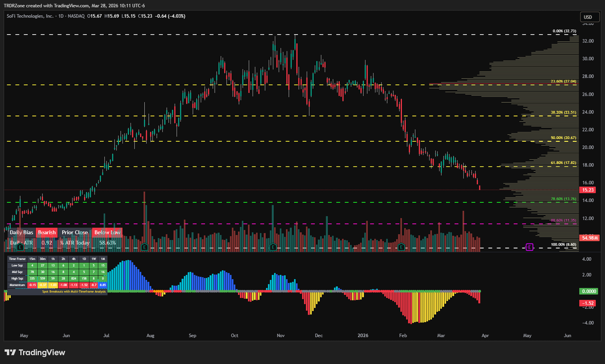
Task: Click the High Sqz value 158
Action: click(x=84, y=279)
